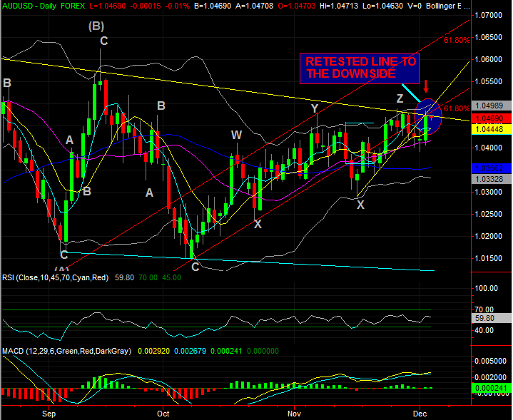Image resolution: width=513 pixels, height=420 pixels.
Task: Click the Oct label on time axis
Action: pyautogui.click(x=163, y=413)
